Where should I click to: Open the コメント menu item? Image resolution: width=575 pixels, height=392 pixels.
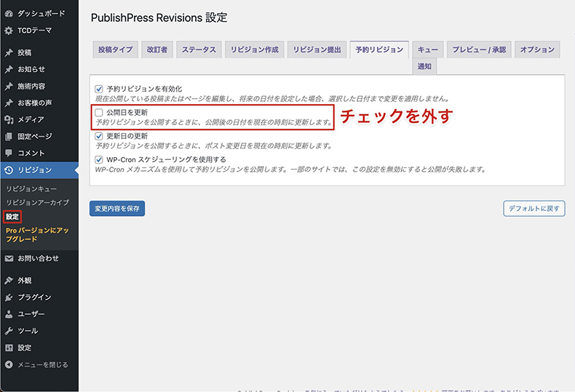[x=39, y=153]
